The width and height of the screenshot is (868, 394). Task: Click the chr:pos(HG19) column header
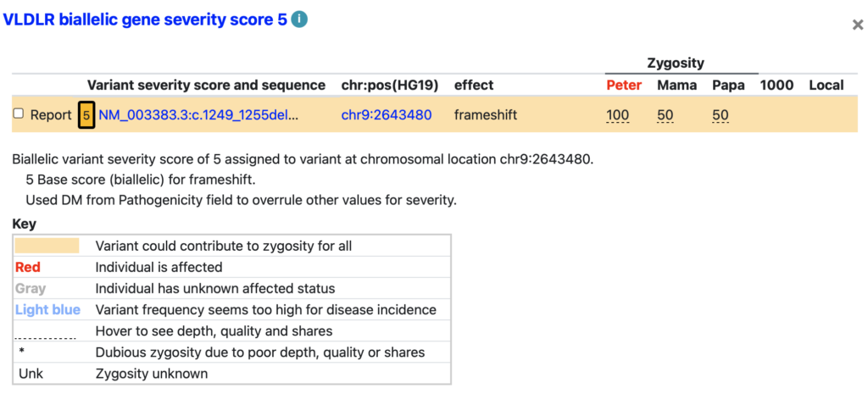tap(390, 86)
